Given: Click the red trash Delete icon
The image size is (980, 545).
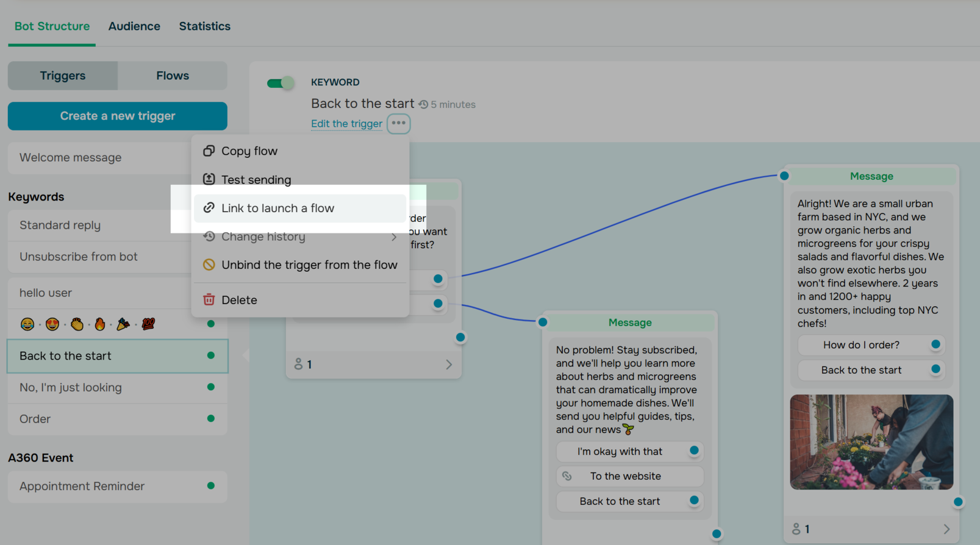Looking at the screenshot, I should 209,299.
